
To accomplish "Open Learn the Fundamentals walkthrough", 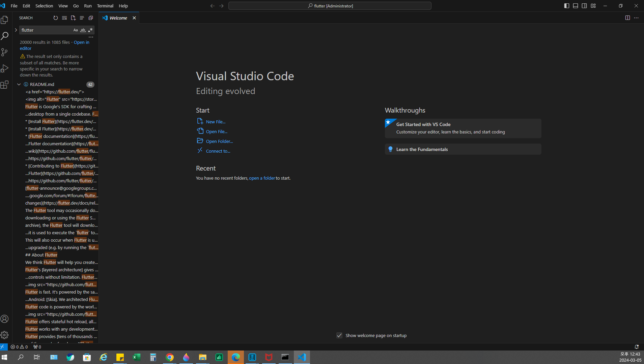I will 463,149.
